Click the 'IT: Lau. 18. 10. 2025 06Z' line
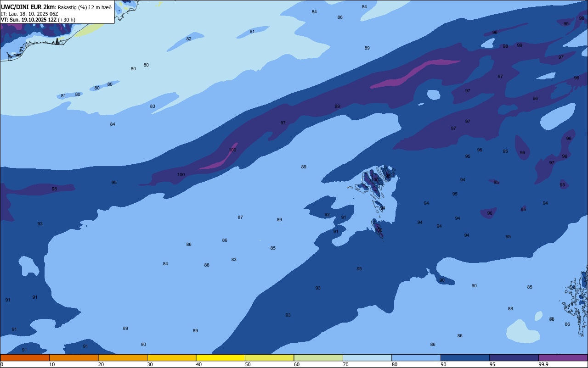The width and height of the screenshot is (588, 368). coord(28,13)
